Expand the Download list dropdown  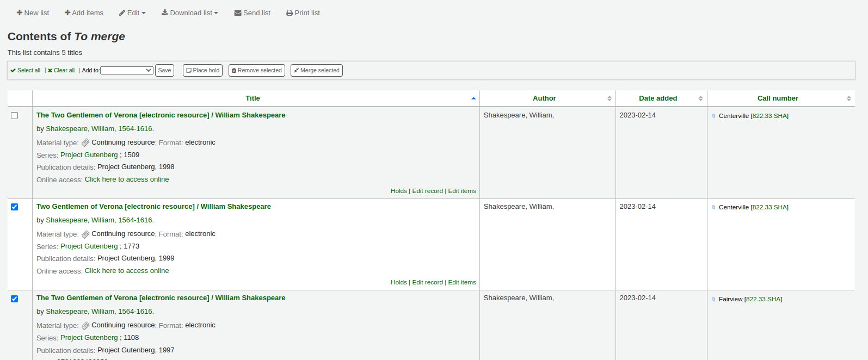(x=189, y=13)
